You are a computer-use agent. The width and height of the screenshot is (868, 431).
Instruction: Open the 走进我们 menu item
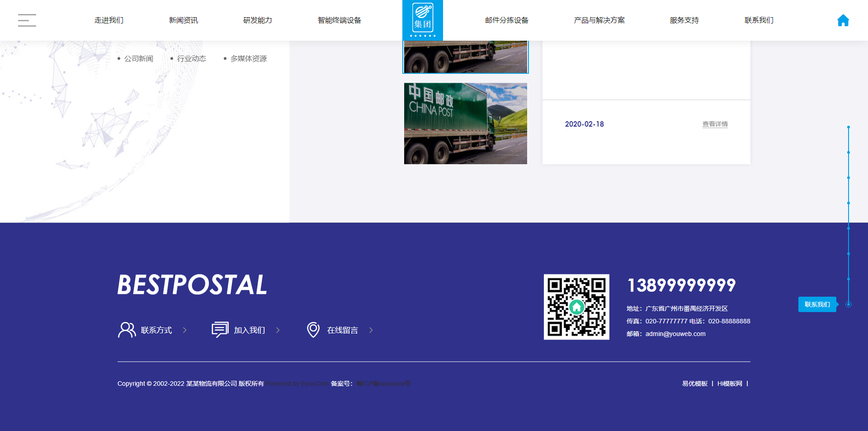[109, 20]
